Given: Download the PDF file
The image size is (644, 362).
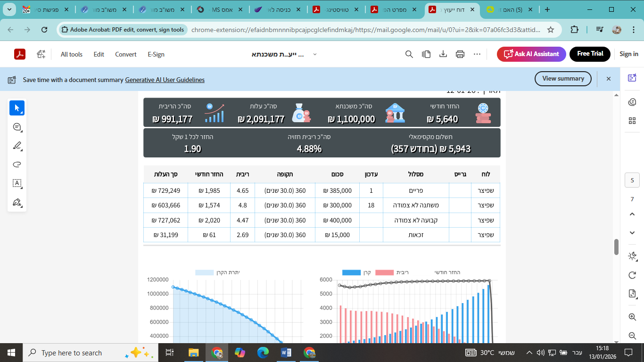Looking at the screenshot, I should (443, 54).
